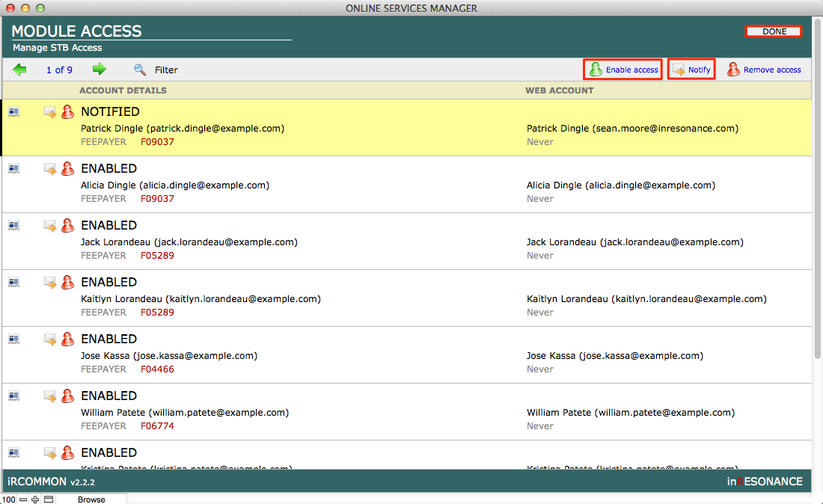Click the green previous record arrow
The height and width of the screenshot is (504, 823).
click(x=19, y=70)
